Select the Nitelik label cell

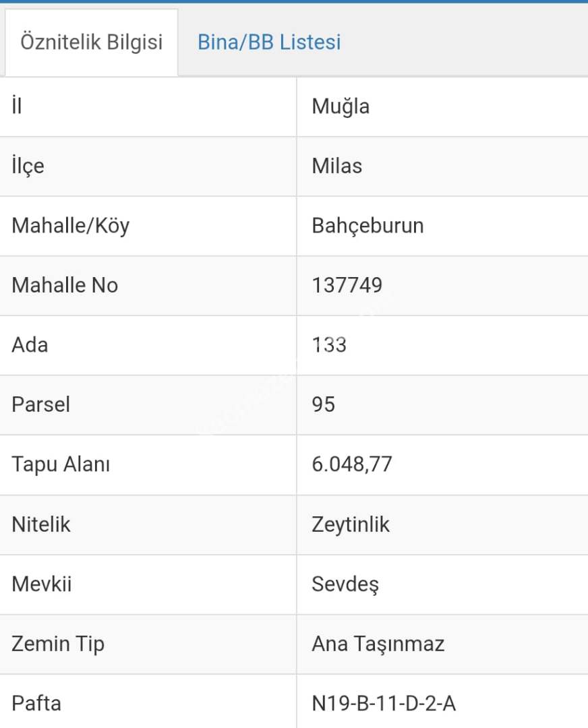41,524
